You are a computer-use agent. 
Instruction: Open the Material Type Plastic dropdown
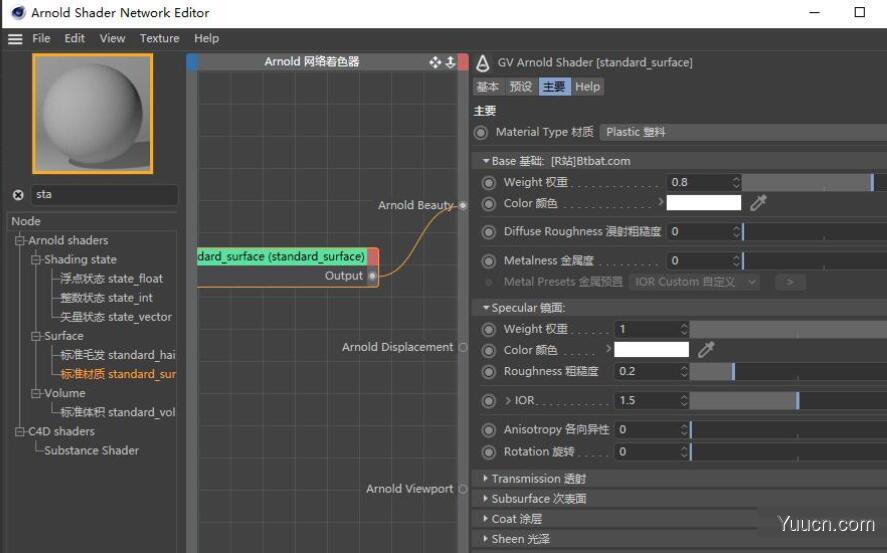pos(743,132)
